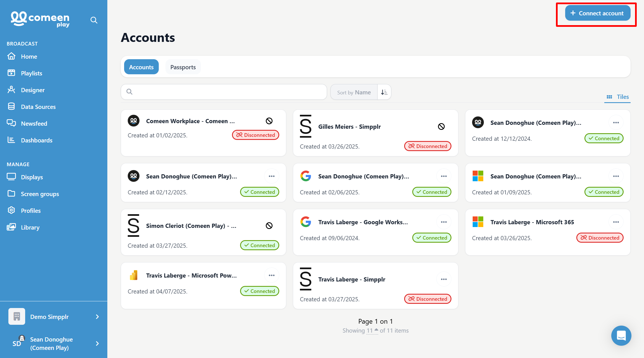
Task: Click 'Page 1 on 1' pagination text
Action: pyautogui.click(x=375, y=321)
